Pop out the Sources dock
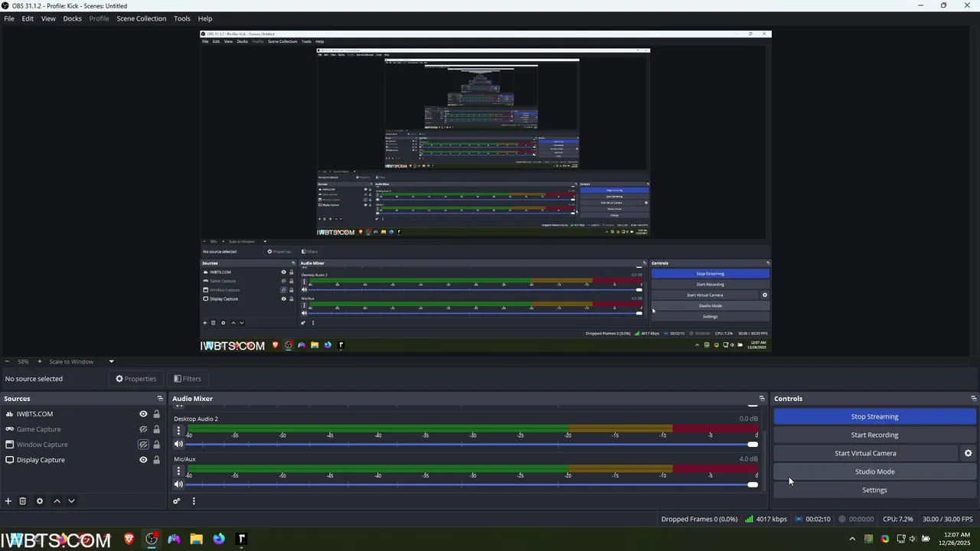Viewport: 980px width, 551px height. (x=160, y=399)
